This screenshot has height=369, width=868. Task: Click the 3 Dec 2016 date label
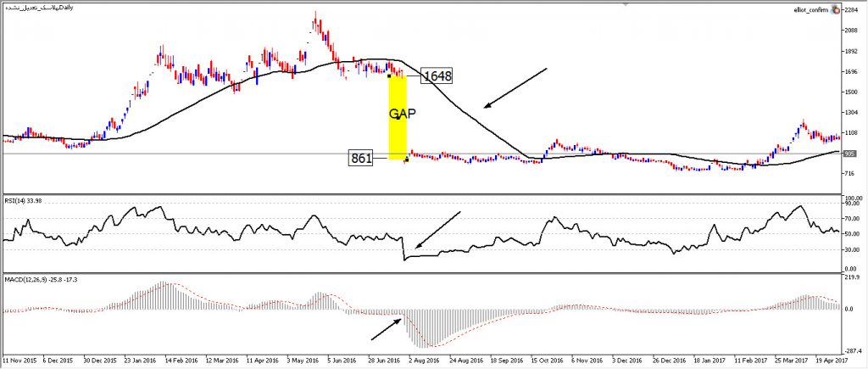coord(626,359)
